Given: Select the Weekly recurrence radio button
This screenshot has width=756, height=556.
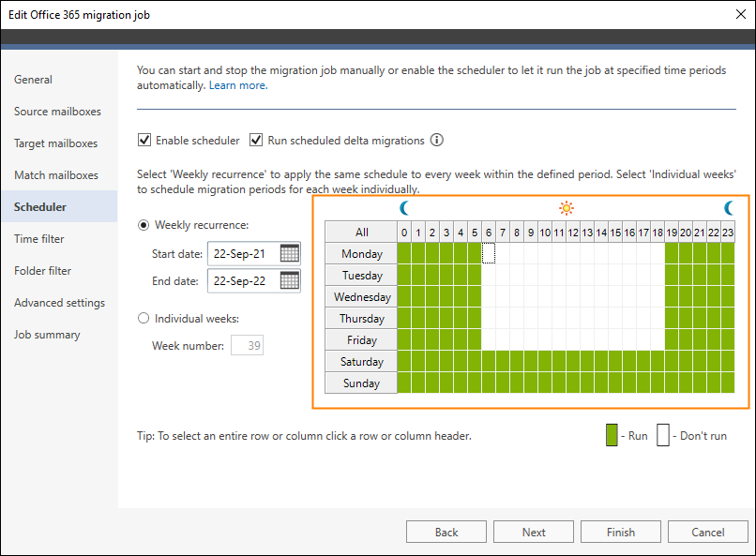Looking at the screenshot, I should click(144, 225).
